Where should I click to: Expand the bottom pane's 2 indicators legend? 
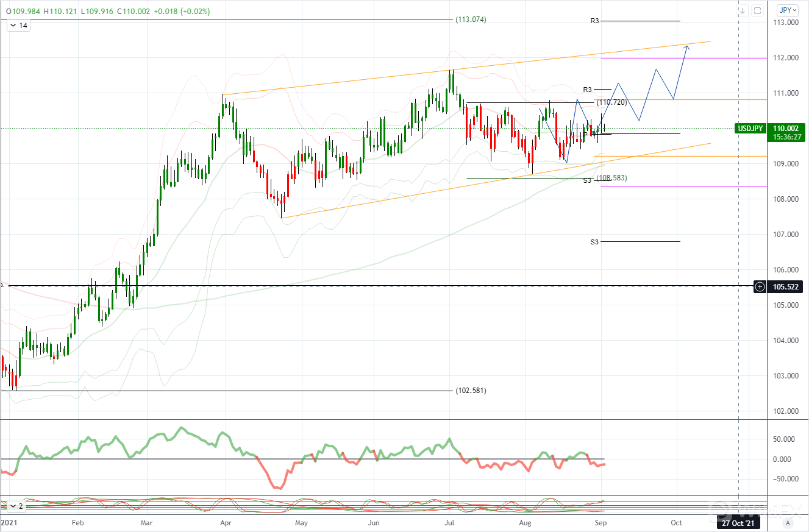point(16,506)
